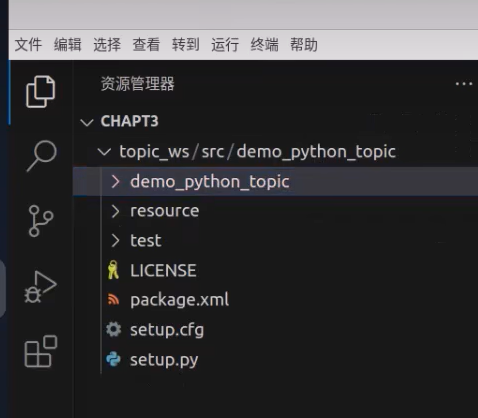Open the 运行 menu

click(x=225, y=45)
